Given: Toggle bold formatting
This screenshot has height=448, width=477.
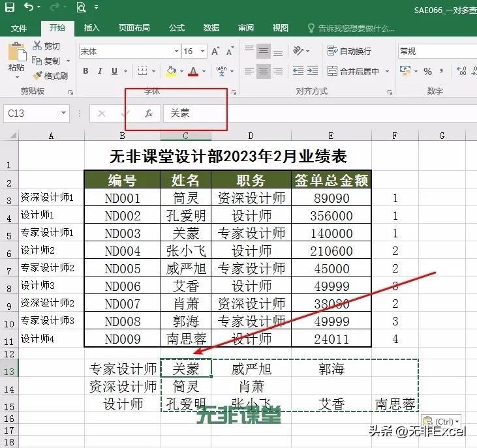Looking at the screenshot, I should (85, 71).
